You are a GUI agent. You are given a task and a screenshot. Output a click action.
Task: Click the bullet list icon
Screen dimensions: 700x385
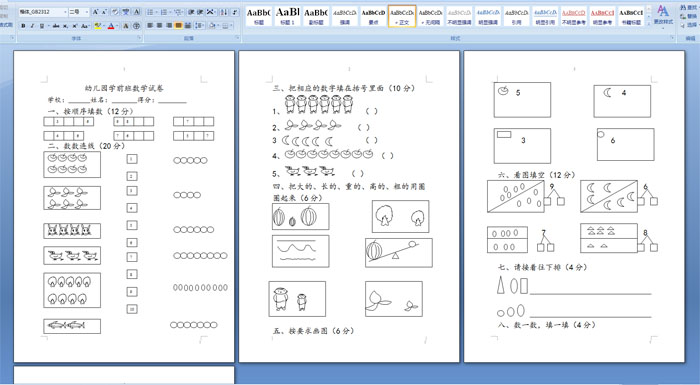tap(151, 12)
